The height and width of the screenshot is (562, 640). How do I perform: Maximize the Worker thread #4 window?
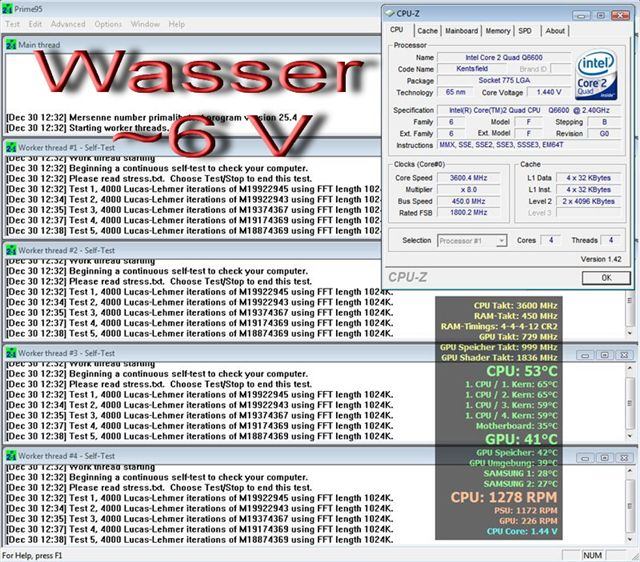pos(604,458)
